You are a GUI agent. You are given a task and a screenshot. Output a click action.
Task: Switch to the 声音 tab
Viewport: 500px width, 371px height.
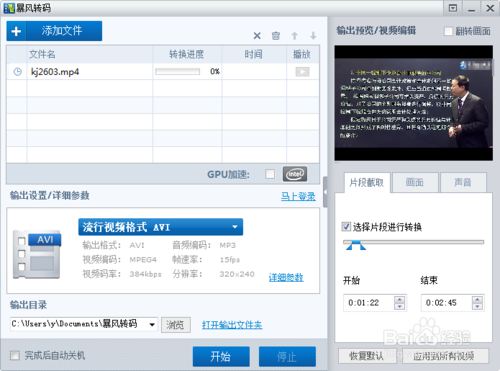pyautogui.click(x=463, y=182)
